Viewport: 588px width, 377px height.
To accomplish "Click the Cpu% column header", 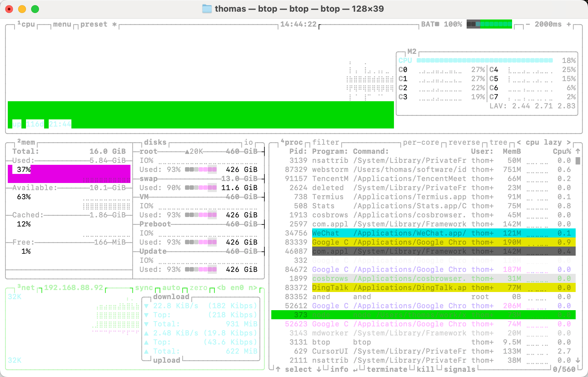I will tap(562, 152).
